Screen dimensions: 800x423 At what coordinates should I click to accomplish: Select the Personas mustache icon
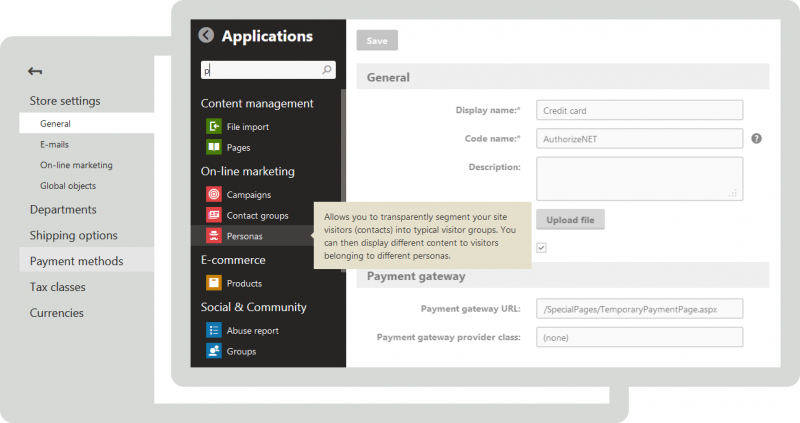pyautogui.click(x=214, y=236)
